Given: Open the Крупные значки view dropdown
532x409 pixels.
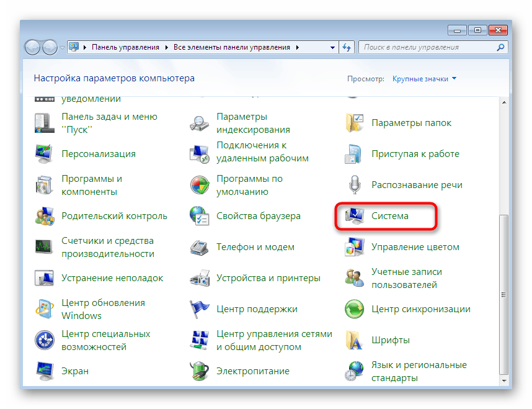Looking at the screenshot, I should tap(425, 79).
